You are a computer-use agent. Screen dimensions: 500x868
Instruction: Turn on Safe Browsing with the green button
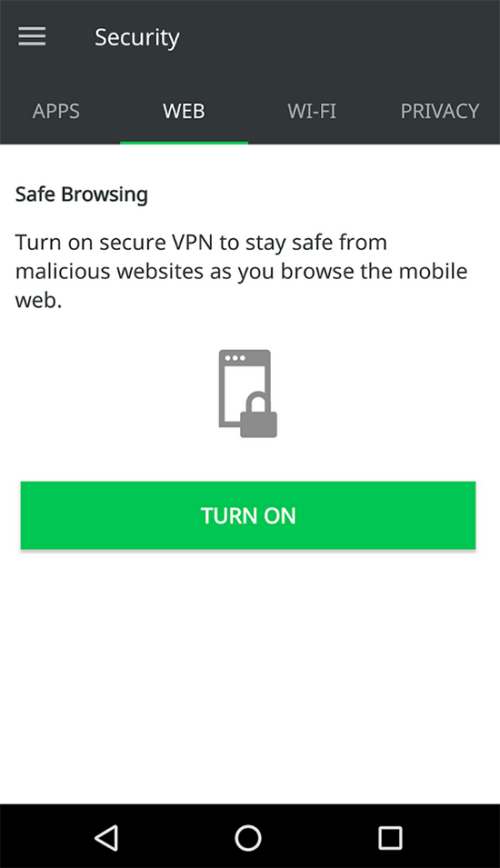[248, 515]
